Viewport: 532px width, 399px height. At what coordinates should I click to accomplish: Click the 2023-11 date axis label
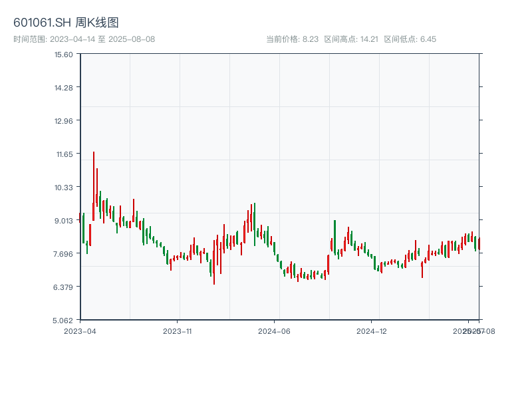[177, 331]
